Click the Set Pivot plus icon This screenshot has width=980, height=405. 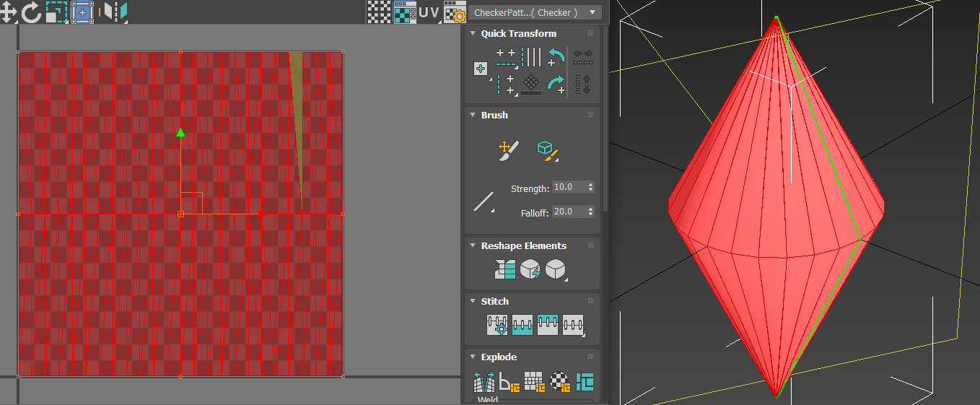pos(481,69)
